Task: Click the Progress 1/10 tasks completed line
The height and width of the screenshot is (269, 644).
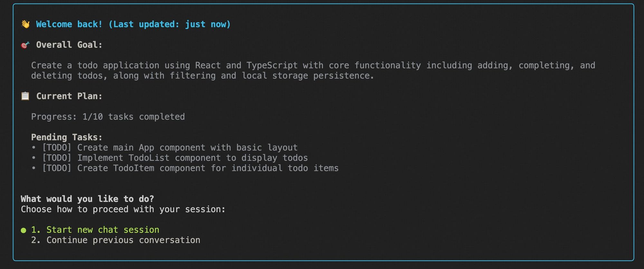Action: pyautogui.click(x=108, y=116)
